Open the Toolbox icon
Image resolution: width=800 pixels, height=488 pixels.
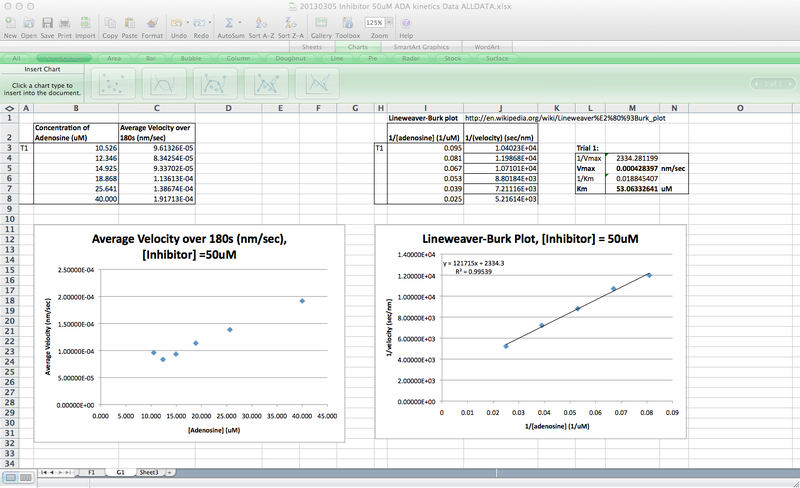pos(347,21)
